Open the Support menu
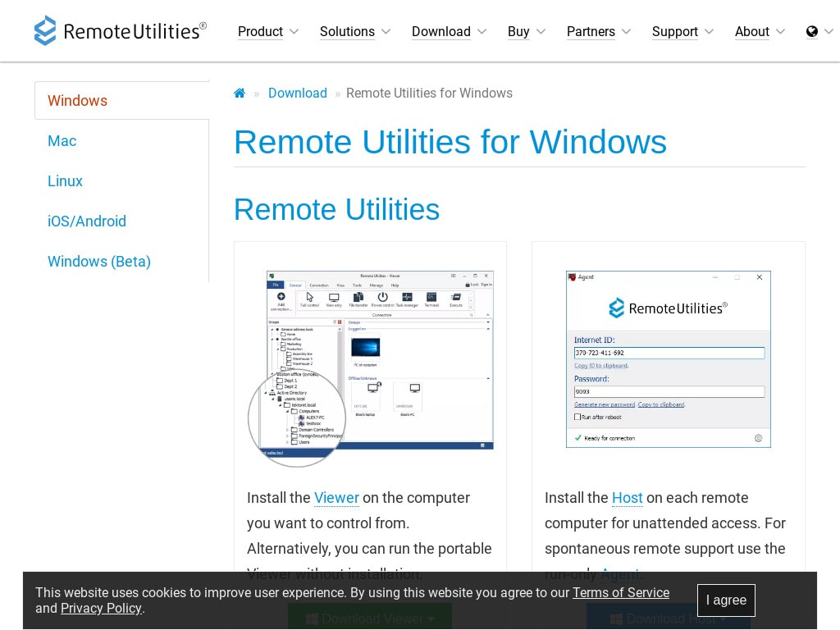 (x=674, y=31)
